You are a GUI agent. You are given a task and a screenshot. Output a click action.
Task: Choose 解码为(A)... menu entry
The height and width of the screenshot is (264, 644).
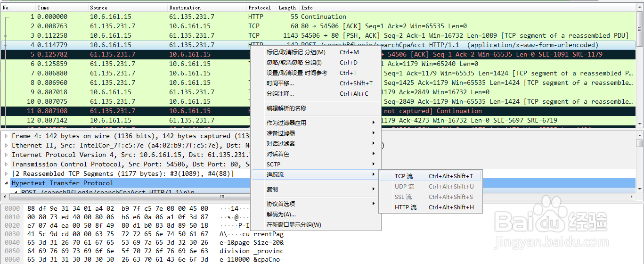click(x=315, y=214)
